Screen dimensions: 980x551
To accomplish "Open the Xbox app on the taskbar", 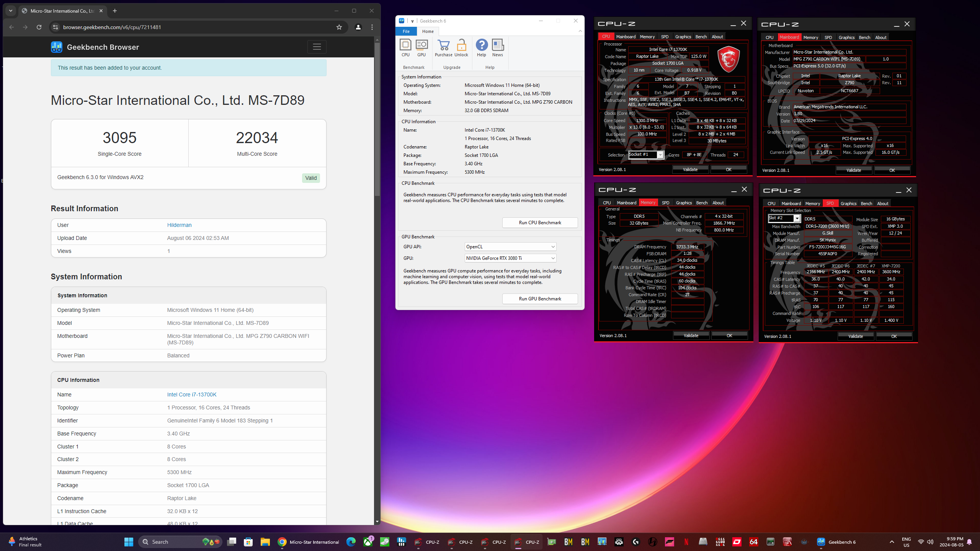I will [x=368, y=542].
